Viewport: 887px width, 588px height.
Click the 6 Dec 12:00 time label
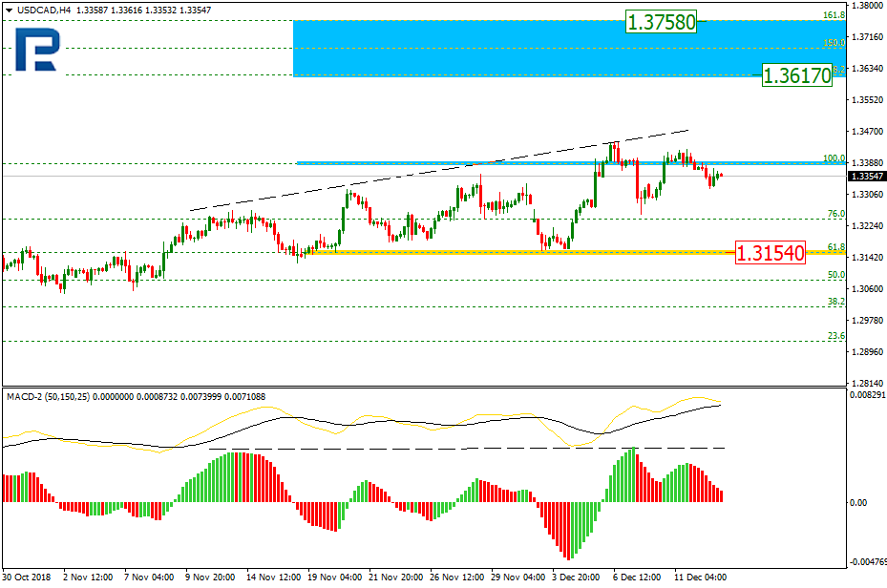(636, 577)
